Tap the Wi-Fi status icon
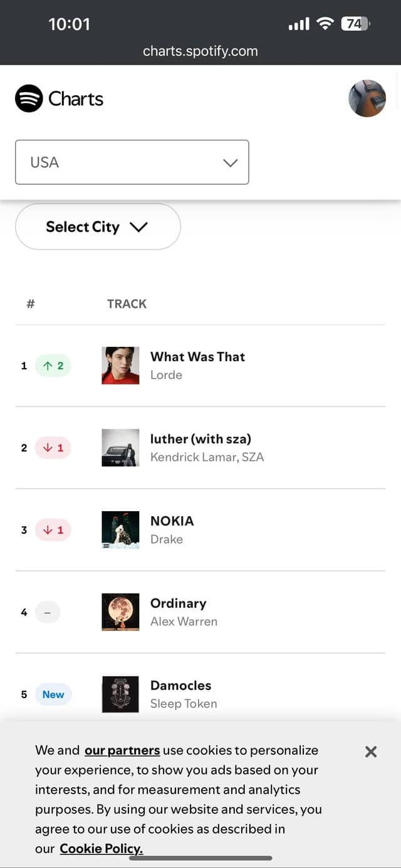Viewport: 401px width, 868px height. pos(325,24)
